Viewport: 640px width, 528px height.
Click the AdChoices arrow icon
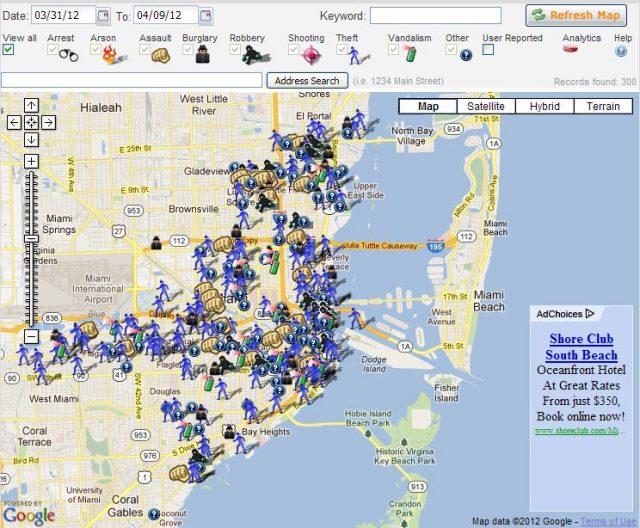pos(590,314)
